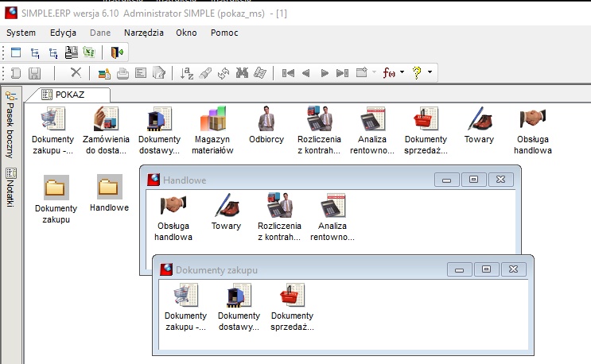This screenshot has width=591, height=364.
Task: Click the binoculars search icon
Action: [242, 72]
